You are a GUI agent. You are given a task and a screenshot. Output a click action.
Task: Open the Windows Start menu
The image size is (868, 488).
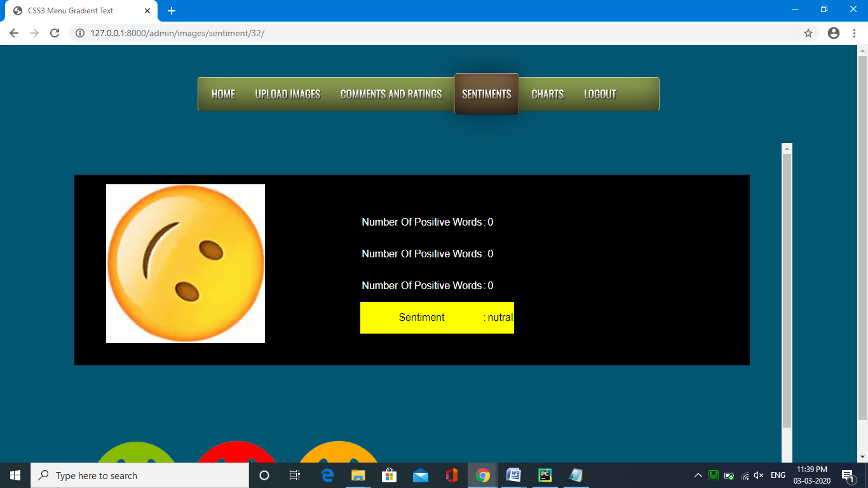[x=15, y=475]
